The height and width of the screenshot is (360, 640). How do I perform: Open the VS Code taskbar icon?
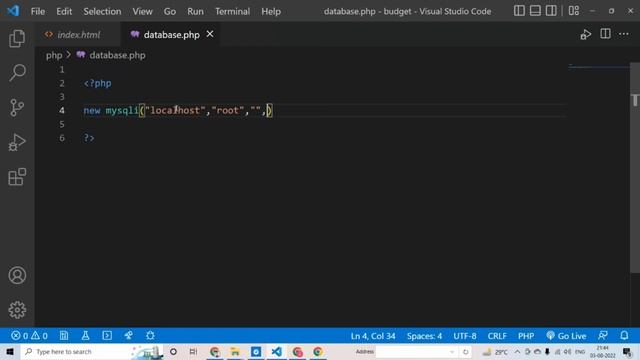276,351
